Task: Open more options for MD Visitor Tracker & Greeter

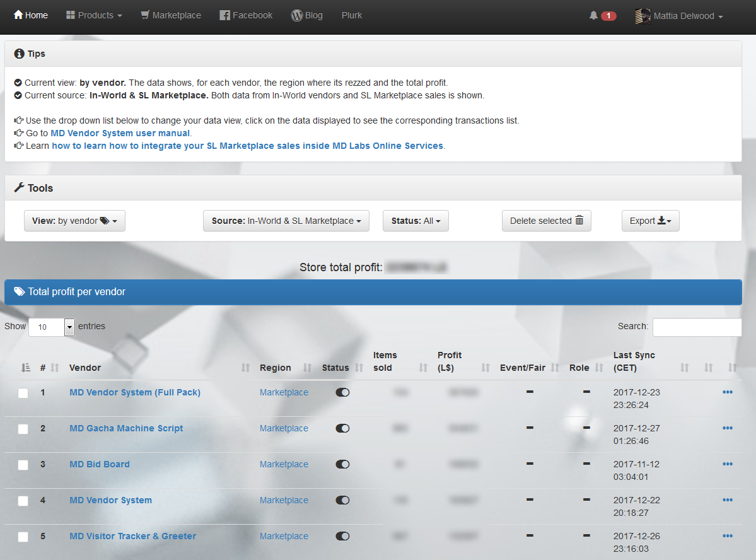Action: tap(728, 536)
